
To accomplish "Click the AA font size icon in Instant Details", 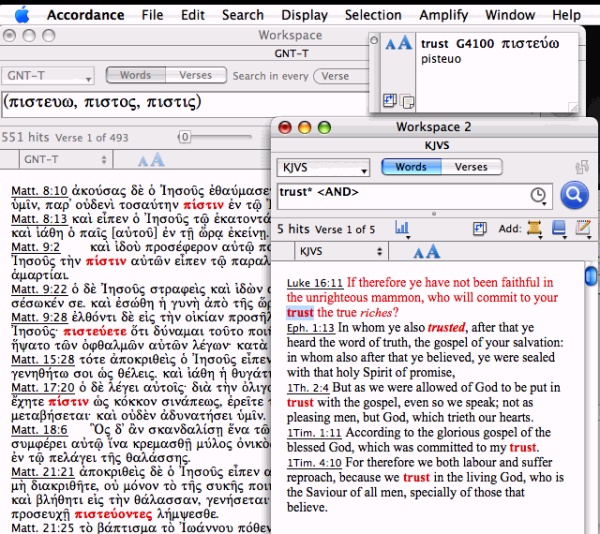I will [x=398, y=43].
